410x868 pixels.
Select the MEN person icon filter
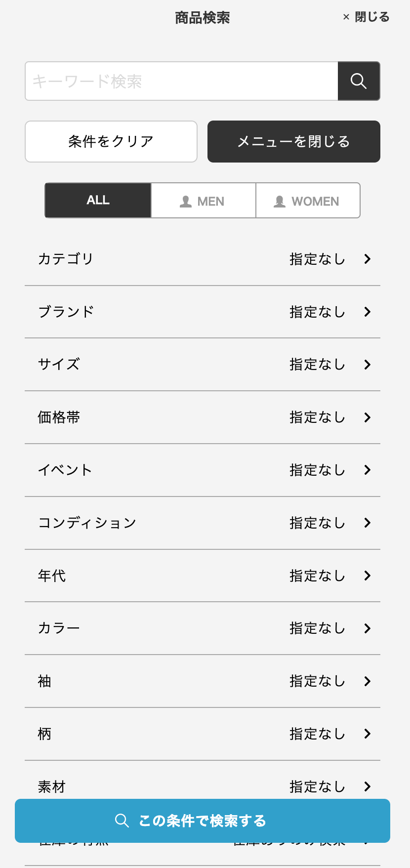pyautogui.click(x=186, y=201)
